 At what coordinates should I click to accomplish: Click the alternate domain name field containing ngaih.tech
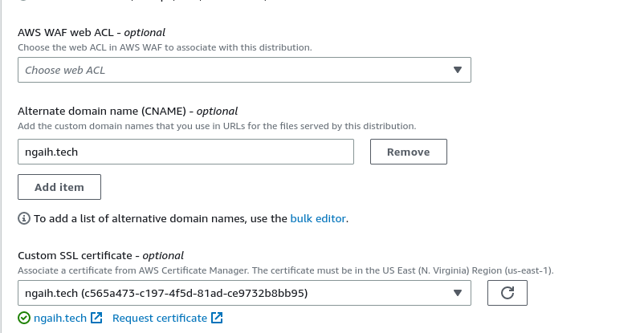click(x=185, y=152)
